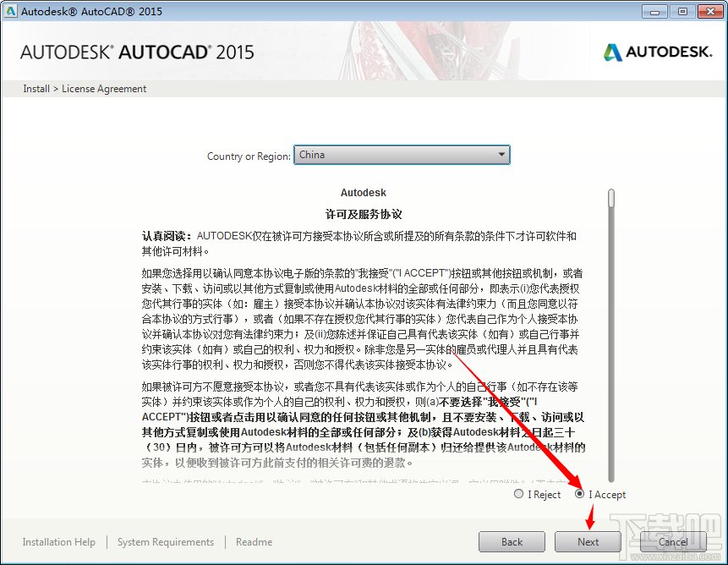Select the I Reject radio button

point(517,494)
